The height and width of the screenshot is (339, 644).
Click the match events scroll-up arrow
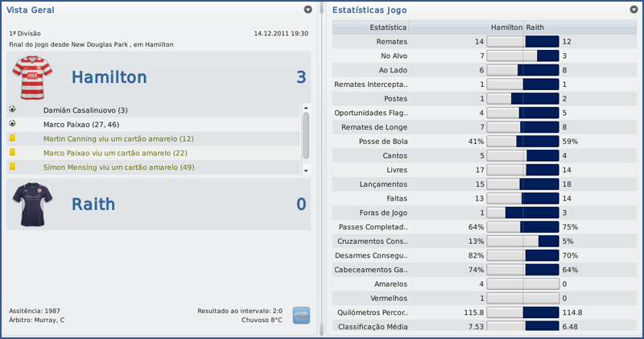(x=306, y=106)
